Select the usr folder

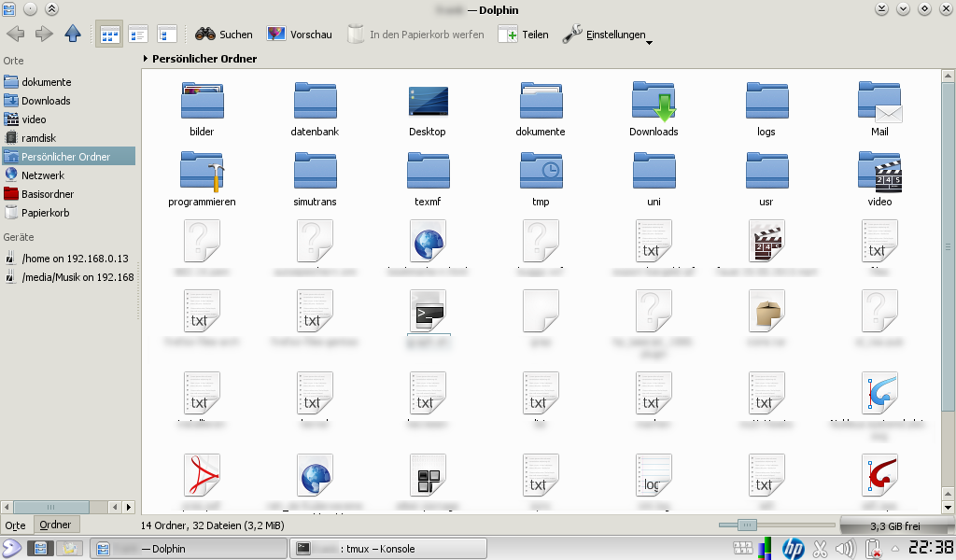[766, 178]
